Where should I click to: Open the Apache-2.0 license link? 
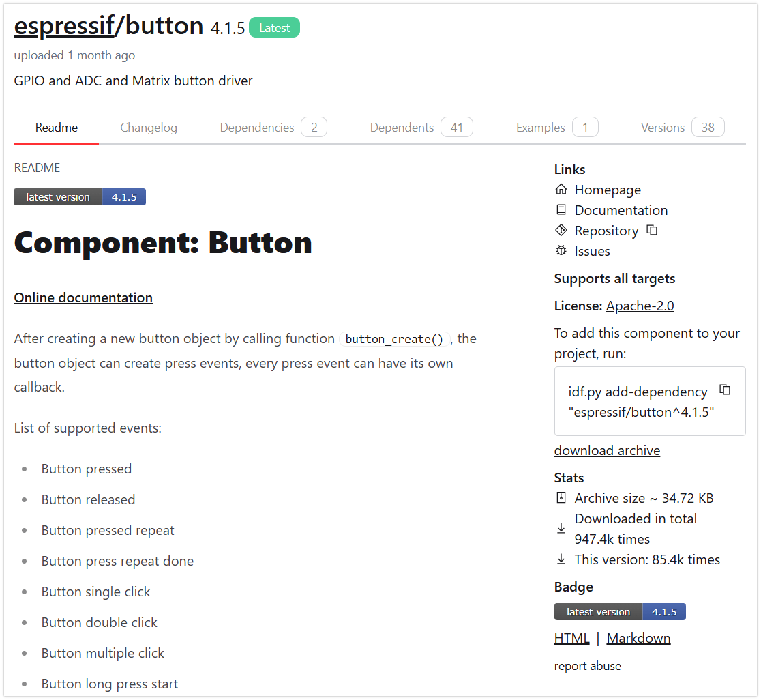click(x=640, y=306)
